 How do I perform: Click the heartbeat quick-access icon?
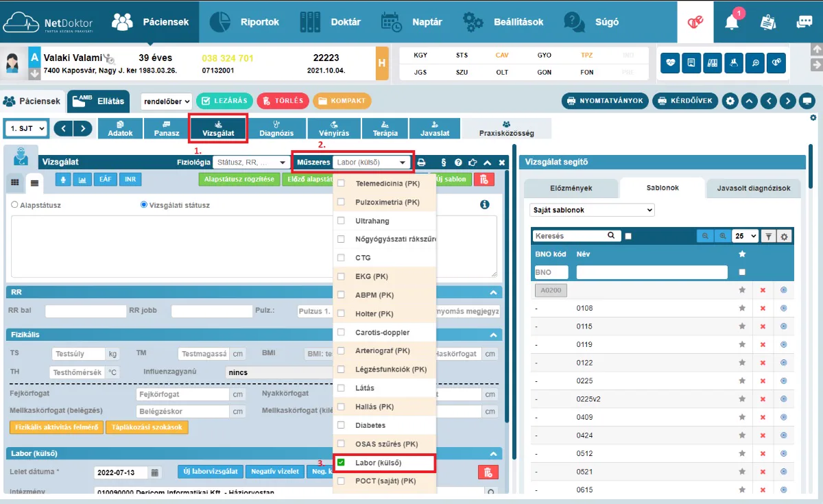point(670,62)
